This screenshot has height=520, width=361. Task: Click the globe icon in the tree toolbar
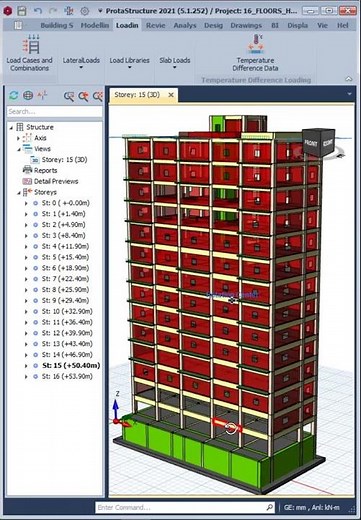(x=28, y=95)
